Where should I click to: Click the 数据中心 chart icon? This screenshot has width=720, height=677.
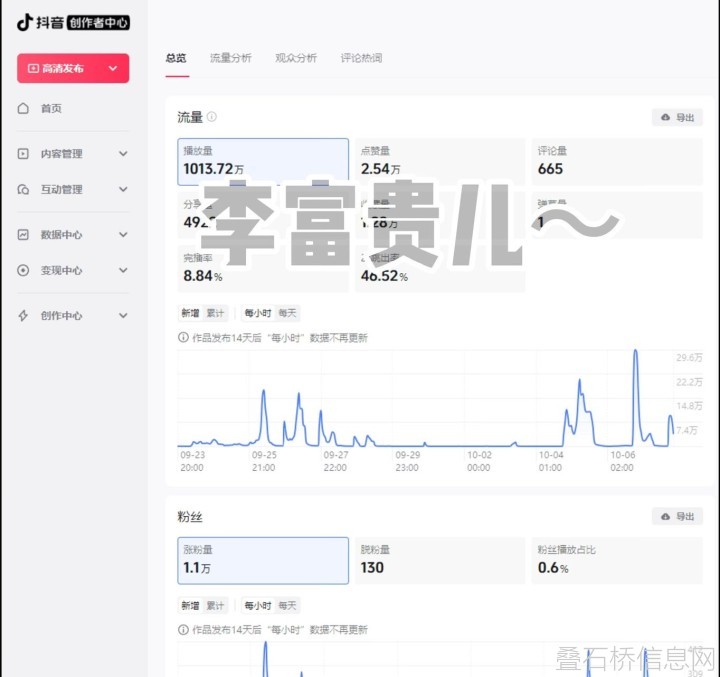pyautogui.click(x=23, y=235)
